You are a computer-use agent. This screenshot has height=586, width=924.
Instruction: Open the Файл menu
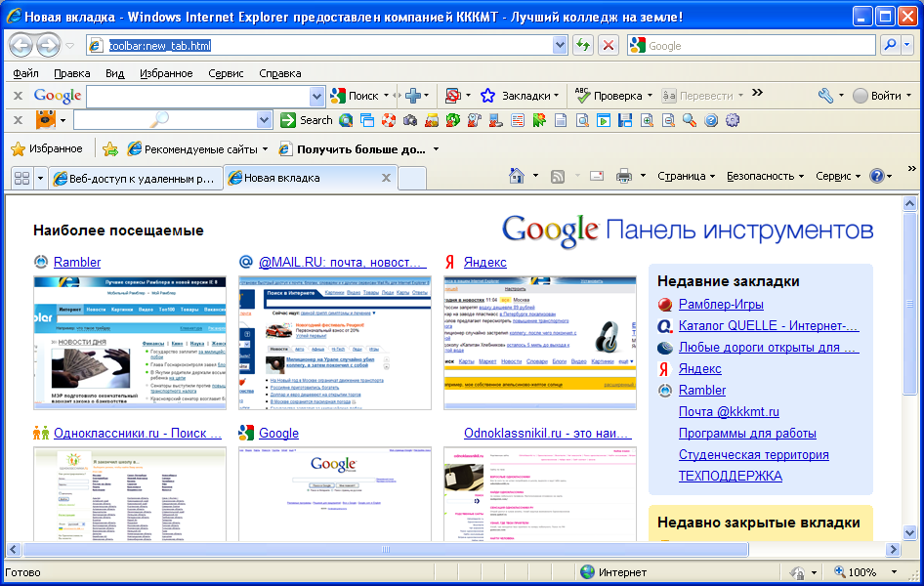(26, 73)
